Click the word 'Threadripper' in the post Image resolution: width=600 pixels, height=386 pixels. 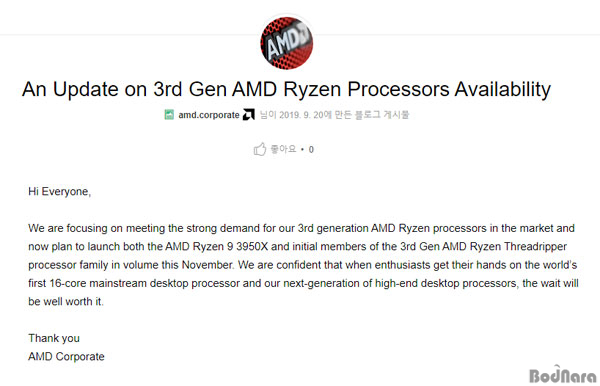coord(535,246)
